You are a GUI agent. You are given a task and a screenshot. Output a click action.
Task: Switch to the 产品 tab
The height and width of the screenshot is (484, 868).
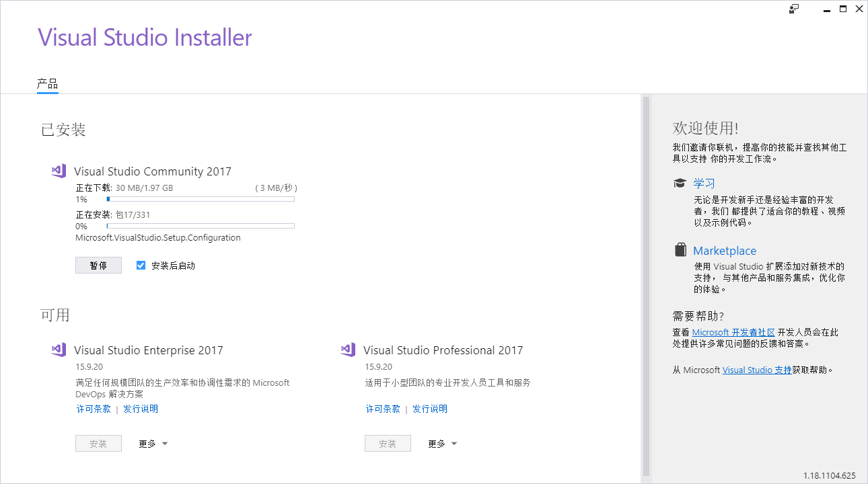tap(47, 83)
